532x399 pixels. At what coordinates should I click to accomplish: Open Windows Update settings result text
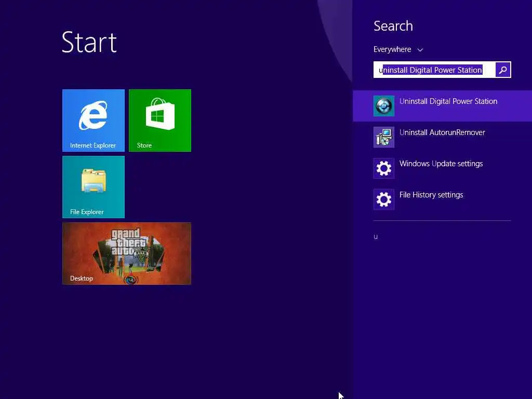(441, 164)
